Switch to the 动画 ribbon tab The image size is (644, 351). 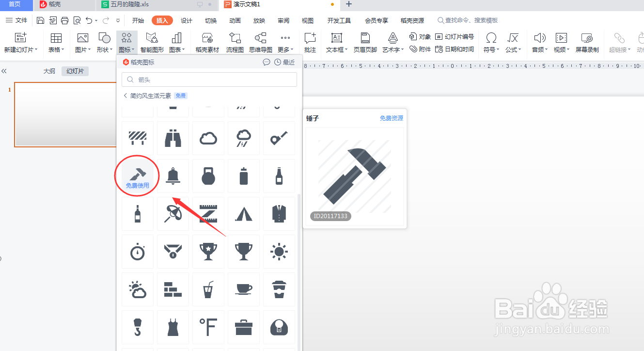click(235, 20)
